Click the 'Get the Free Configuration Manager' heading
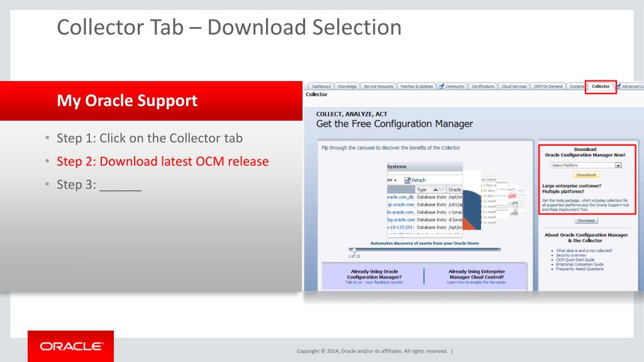The image size is (644, 362). [x=394, y=124]
